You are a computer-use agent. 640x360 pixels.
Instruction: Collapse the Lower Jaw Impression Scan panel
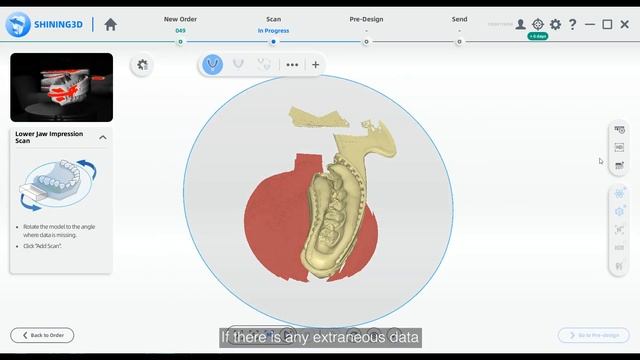(103, 138)
